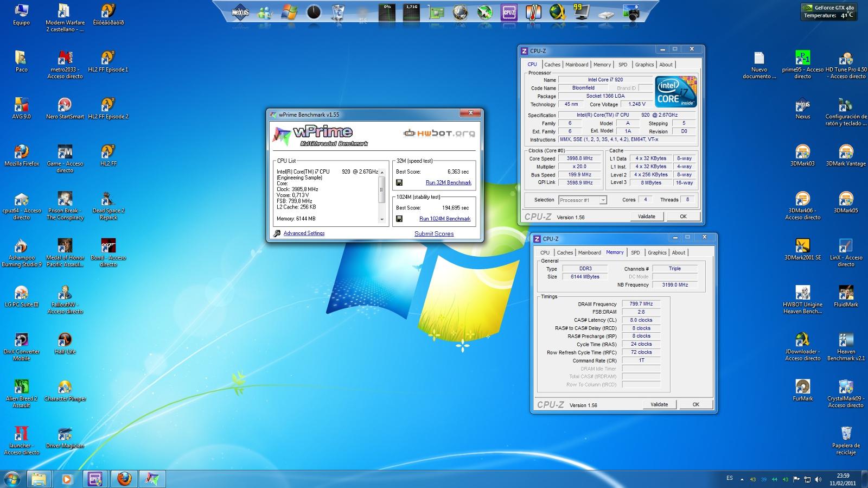Click the CPU usage meter in the dock
This screenshot has height=488, width=868.
(x=387, y=12)
